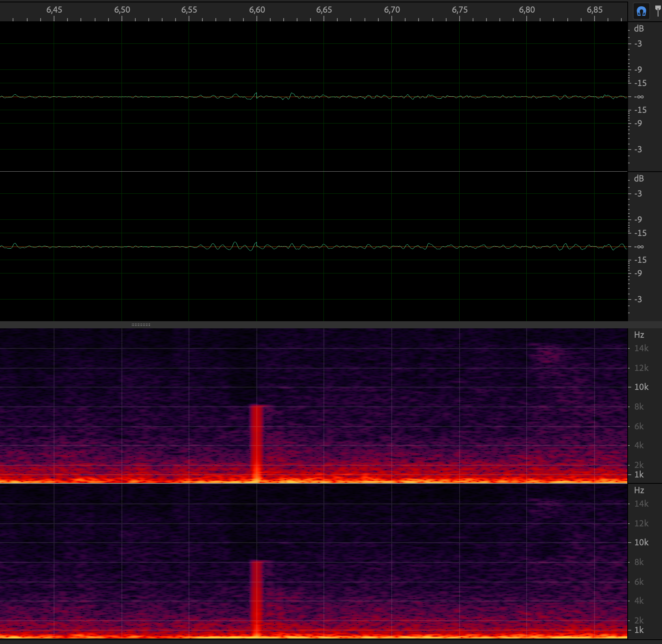Click the marker pin icon beside snapping
This screenshot has width=662, height=644.
pyautogui.click(x=658, y=11)
